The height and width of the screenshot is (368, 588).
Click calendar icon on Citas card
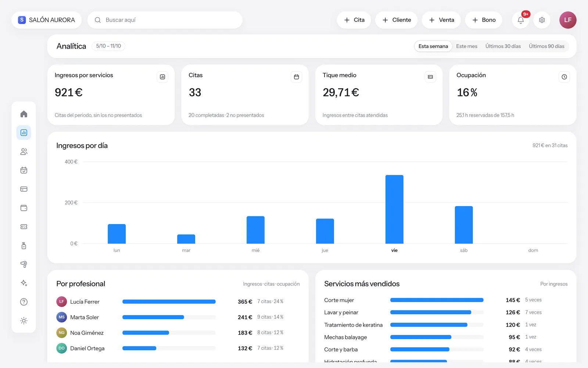click(297, 77)
